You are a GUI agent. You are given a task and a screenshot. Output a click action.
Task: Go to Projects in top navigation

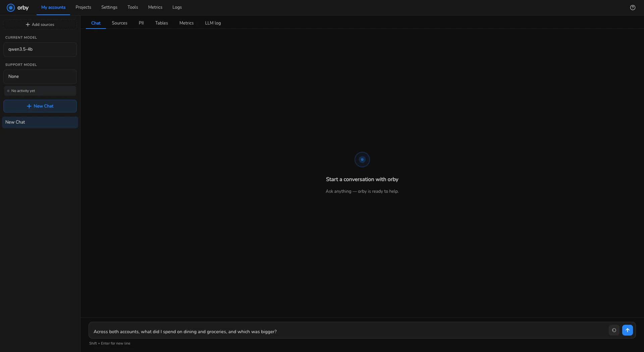tap(83, 7)
